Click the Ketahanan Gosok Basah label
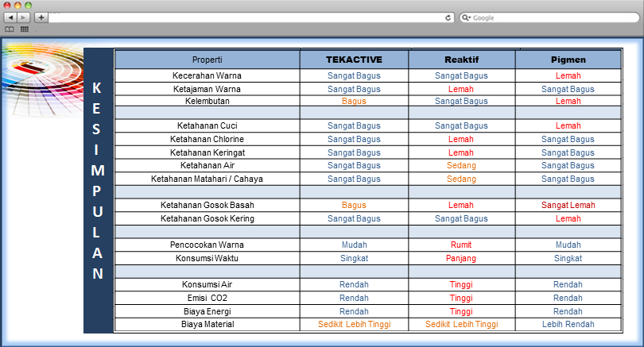The height and width of the screenshot is (347, 644). pos(208,205)
